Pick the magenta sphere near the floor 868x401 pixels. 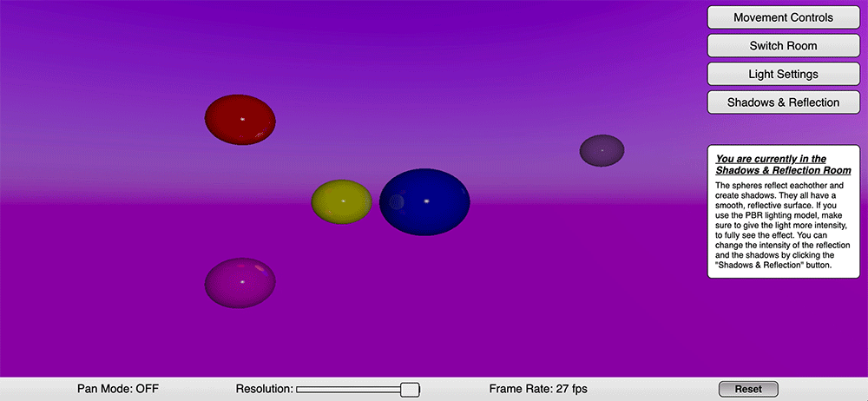(240, 282)
